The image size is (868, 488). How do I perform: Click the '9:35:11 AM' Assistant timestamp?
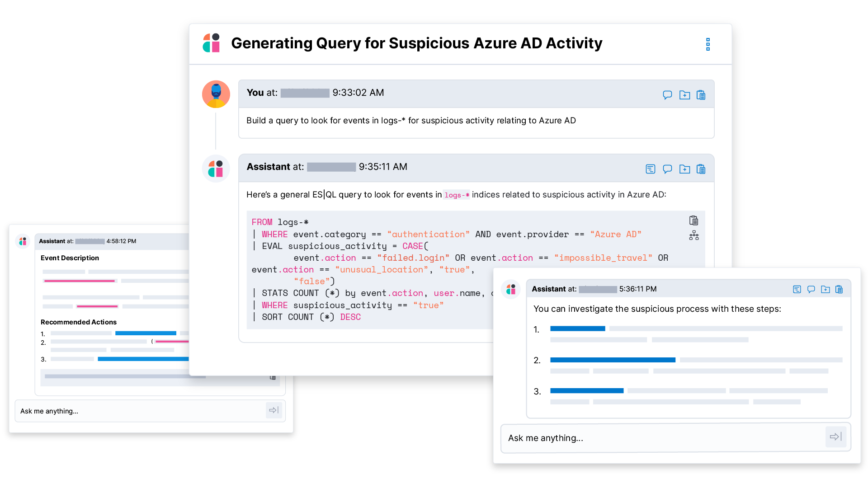click(383, 167)
